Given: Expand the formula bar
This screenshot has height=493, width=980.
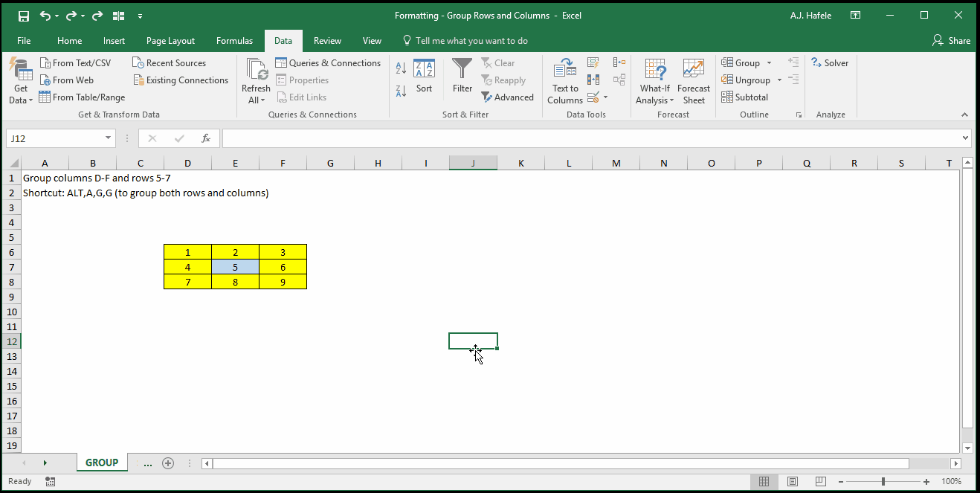Looking at the screenshot, I should click(x=966, y=138).
